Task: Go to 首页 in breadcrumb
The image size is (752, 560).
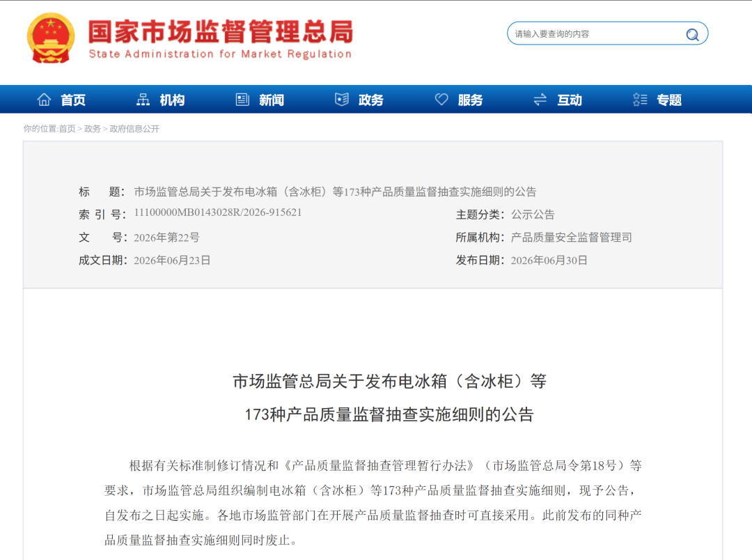Action: [67, 129]
